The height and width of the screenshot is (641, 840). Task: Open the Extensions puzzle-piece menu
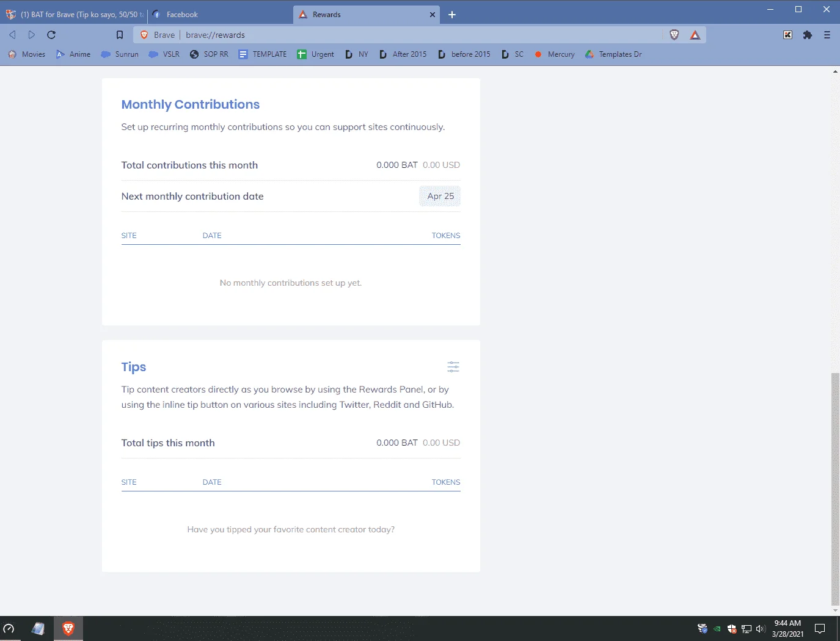[808, 35]
